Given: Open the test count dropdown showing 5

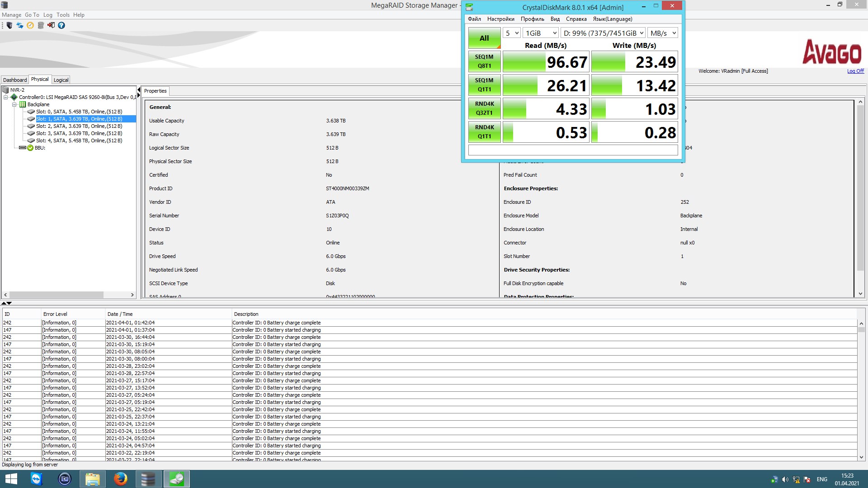Looking at the screenshot, I should [x=512, y=33].
